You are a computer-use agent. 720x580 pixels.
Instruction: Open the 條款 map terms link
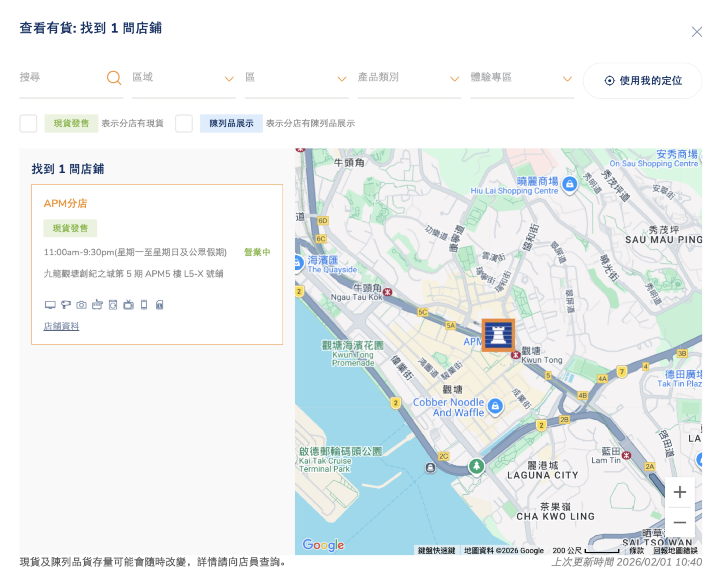point(636,550)
